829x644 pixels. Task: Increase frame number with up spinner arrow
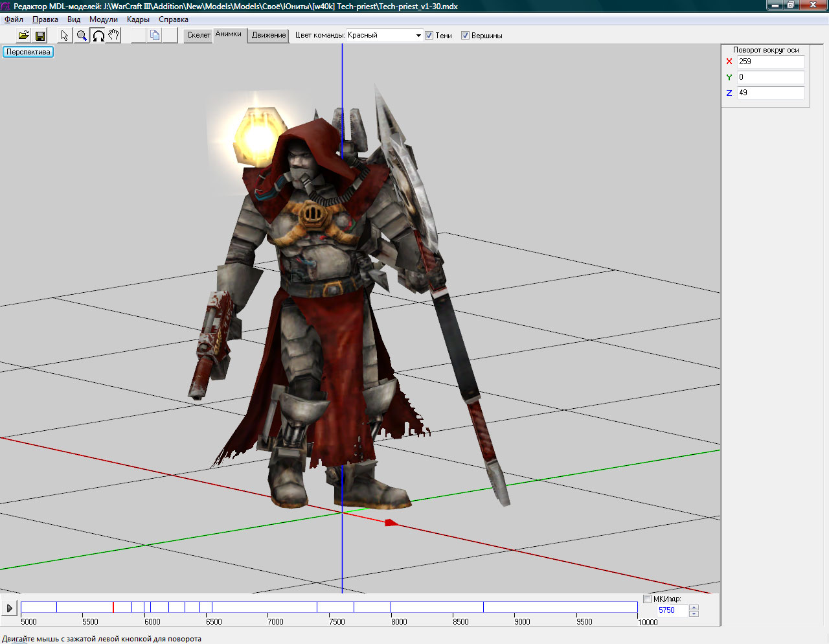[694, 607]
